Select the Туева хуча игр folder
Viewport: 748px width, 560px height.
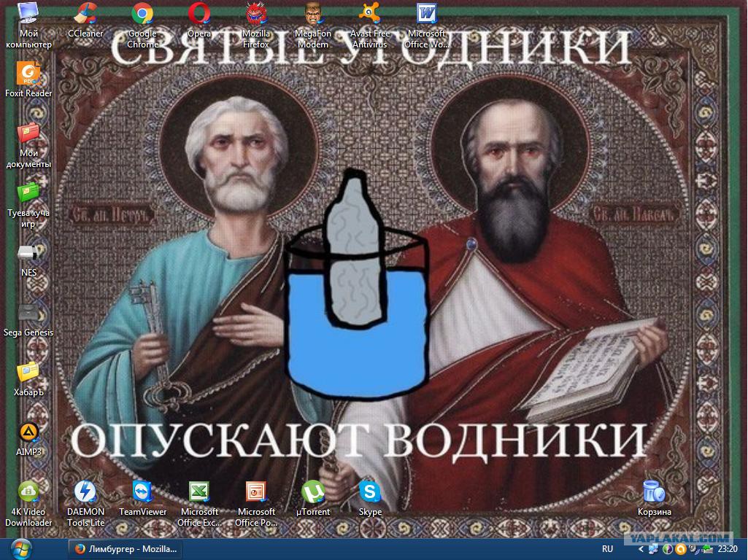click(x=28, y=205)
